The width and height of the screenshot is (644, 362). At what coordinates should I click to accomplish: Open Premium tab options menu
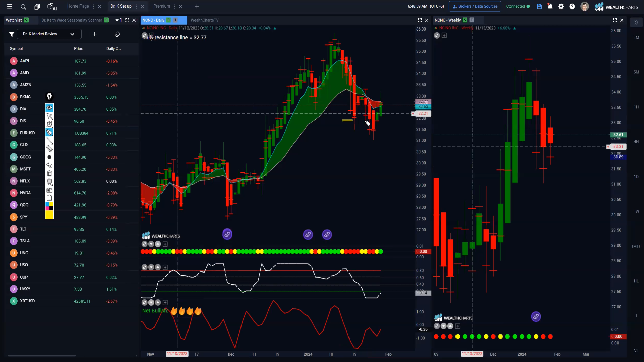click(174, 6)
